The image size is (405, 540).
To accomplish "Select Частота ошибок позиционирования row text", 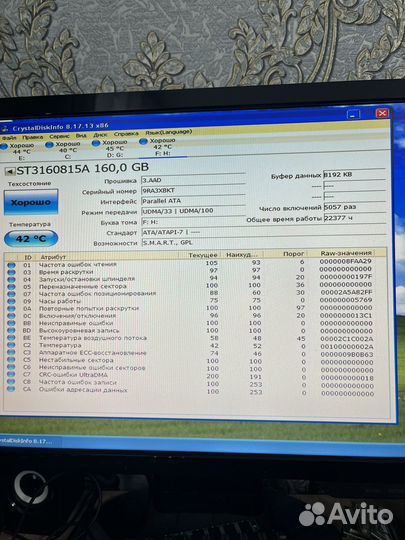I will (97, 294).
